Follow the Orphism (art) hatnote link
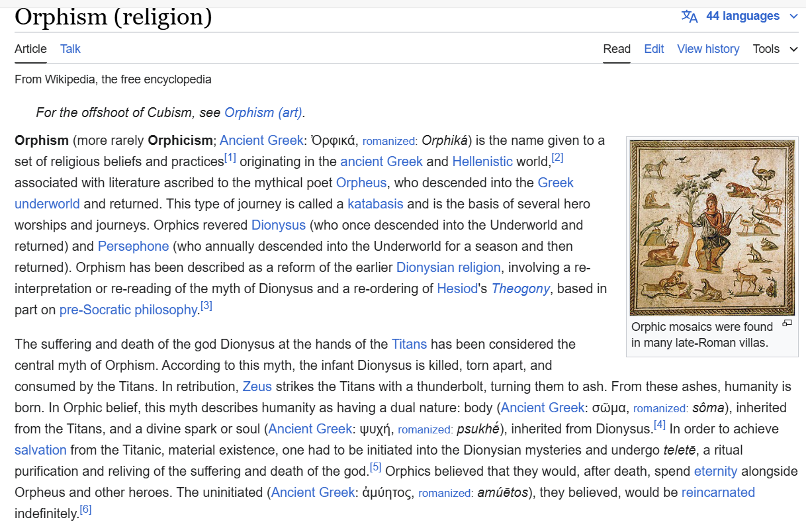 tap(263, 112)
